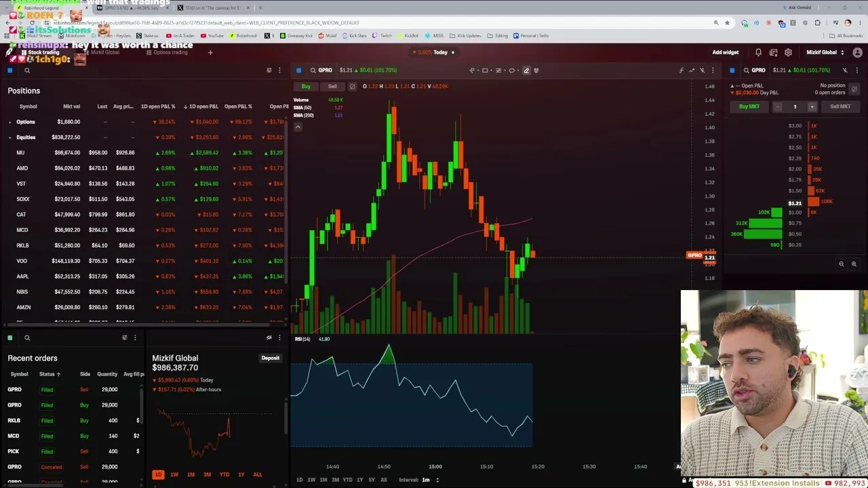Open the settings gear icon
Screen dimensions: 868x488
click(x=788, y=52)
